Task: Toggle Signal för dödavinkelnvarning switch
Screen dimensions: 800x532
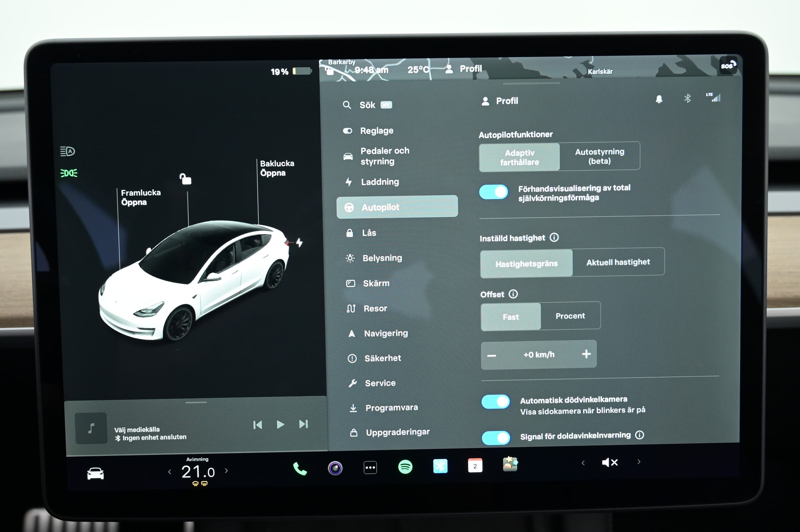Action: [x=496, y=438]
